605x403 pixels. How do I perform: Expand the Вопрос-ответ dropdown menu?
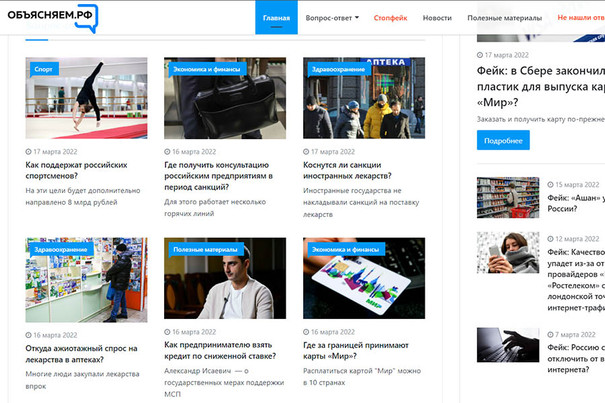click(x=332, y=18)
